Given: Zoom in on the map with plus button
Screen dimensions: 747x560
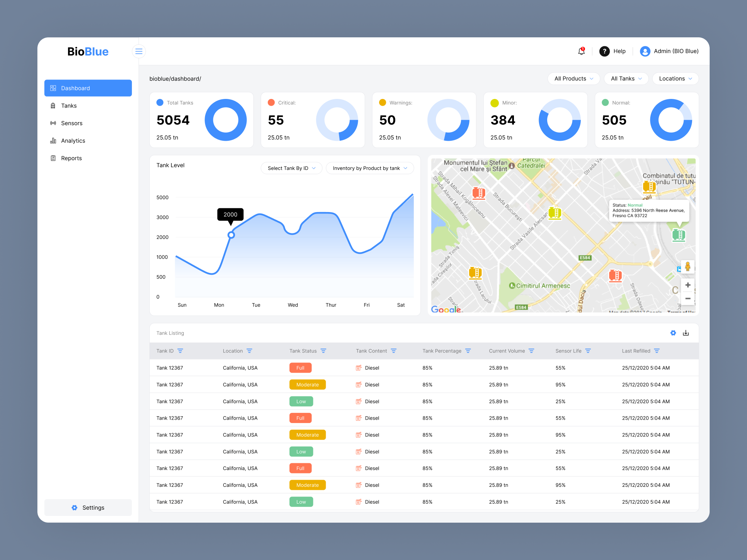Looking at the screenshot, I should click(688, 285).
